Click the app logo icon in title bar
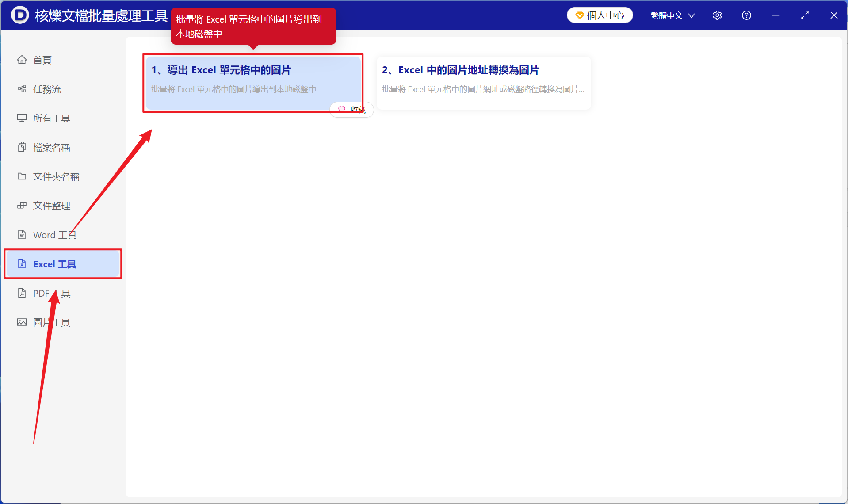848x504 pixels. (20, 15)
